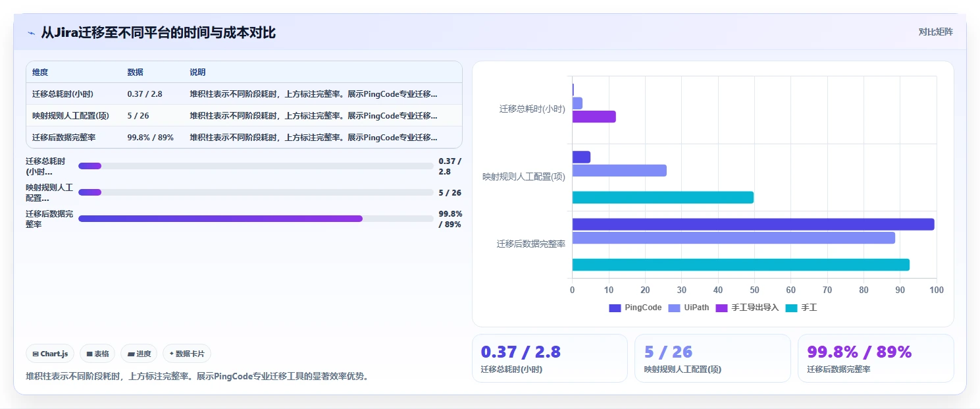
Task: Click the UiPath bar for 迁移总耗时
Action: pyautogui.click(x=577, y=103)
